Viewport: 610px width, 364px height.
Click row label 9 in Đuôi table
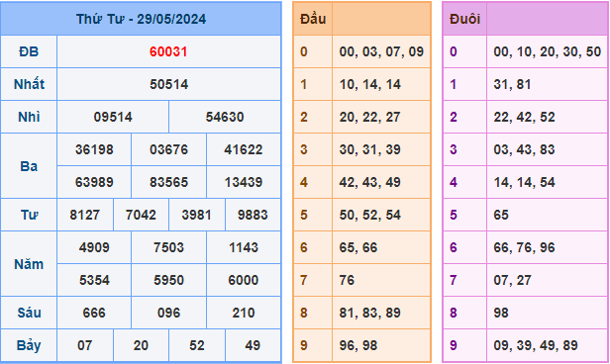(454, 345)
